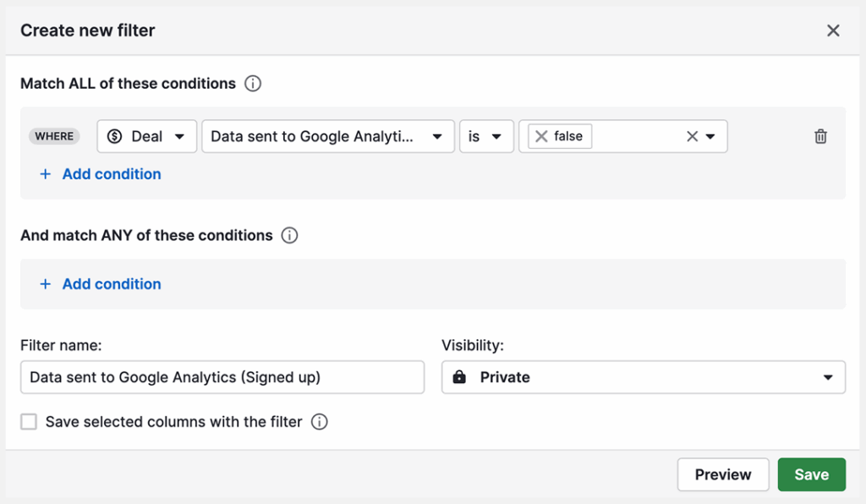Viewport: 866px width, 504px height.
Task: Click the plus icon in ALL conditions section
Action: (45, 174)
